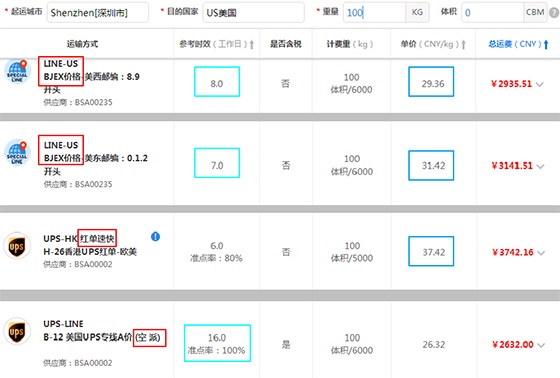The image size is (560, 378).
Task: Click the 总运费 (CNY) column header
Action: [515, 44]
